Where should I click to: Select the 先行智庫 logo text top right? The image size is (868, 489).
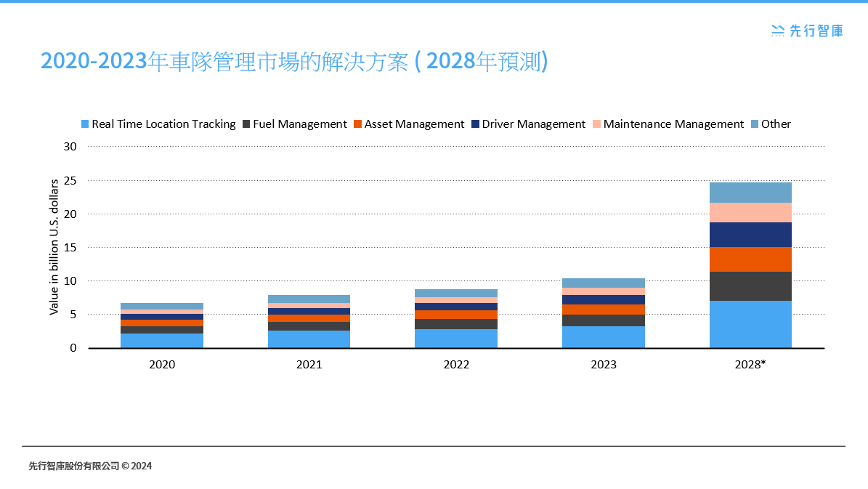click(x=815, y=31)
